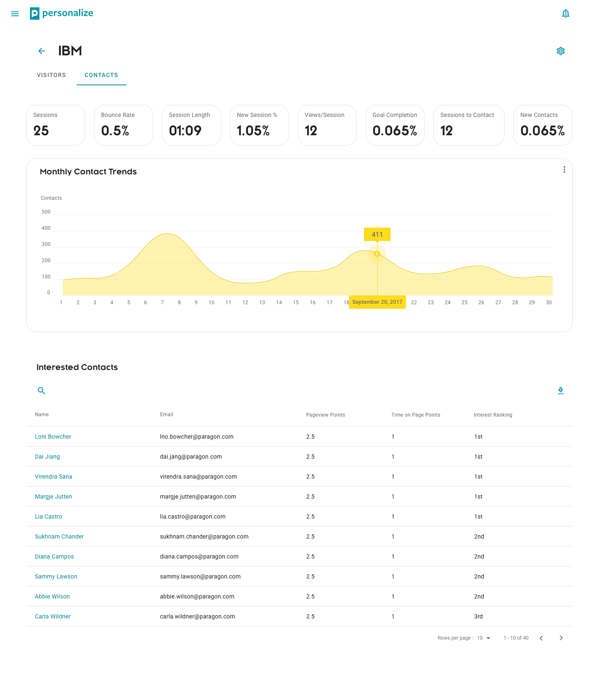599x700 pixels.
Task: Sort by the Name column header
Action: click(42, 415)
